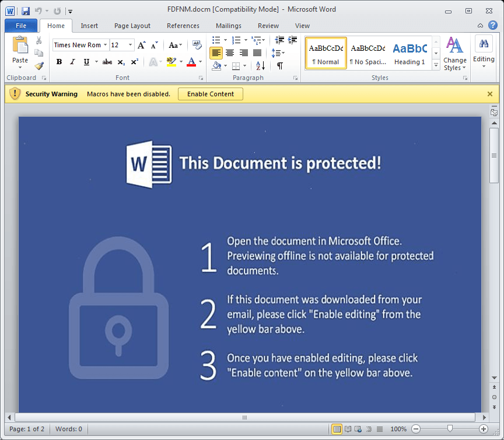
Task: Switch to the Page Layout tab
Action: click(132, 26)
